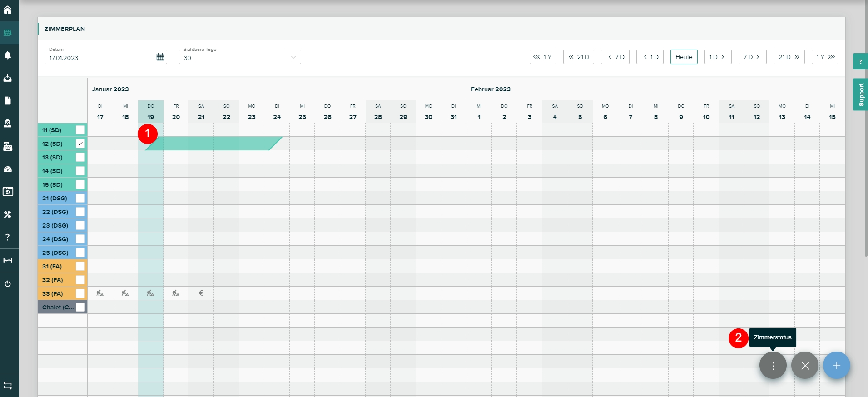Click the Heute button
This screenshot has width=868, height=397.
point(684,57)
